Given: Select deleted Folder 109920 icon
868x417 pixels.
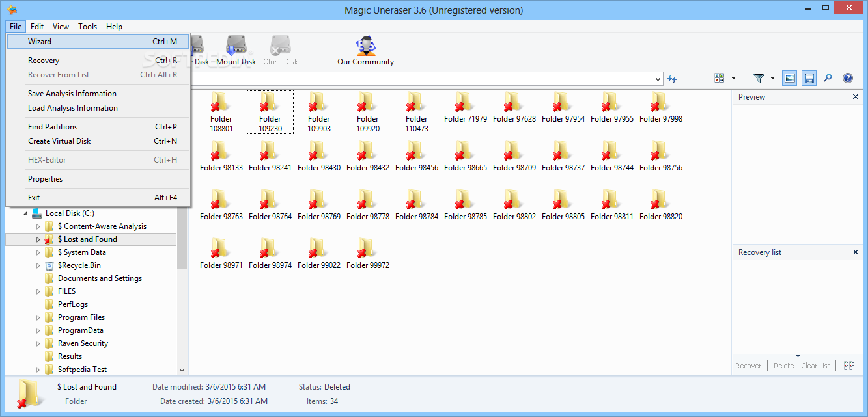Looking at the screenshot, I should (x=366, y=103).
